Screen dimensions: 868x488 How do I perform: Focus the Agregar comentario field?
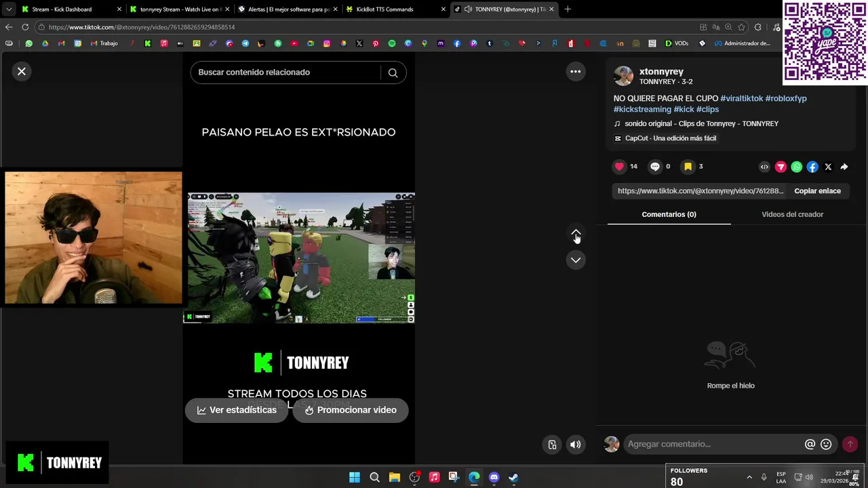point(712,445)
